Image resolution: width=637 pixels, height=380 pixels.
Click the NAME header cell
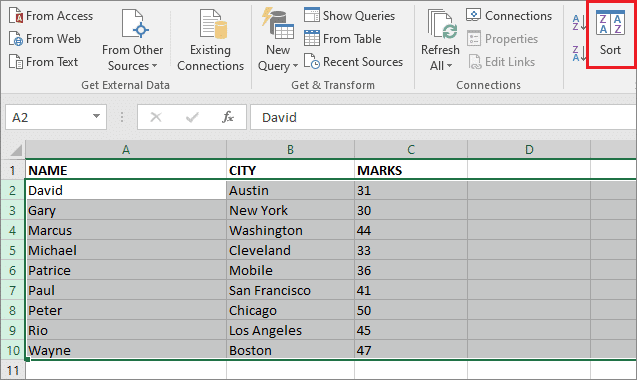pyautogui.click(x=126, y=170)
